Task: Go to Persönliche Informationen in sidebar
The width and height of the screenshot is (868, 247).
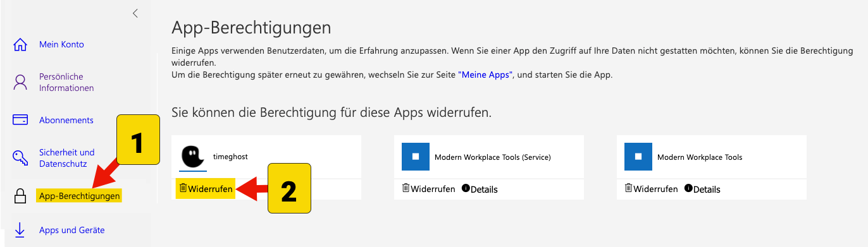Action: [66, 82]
